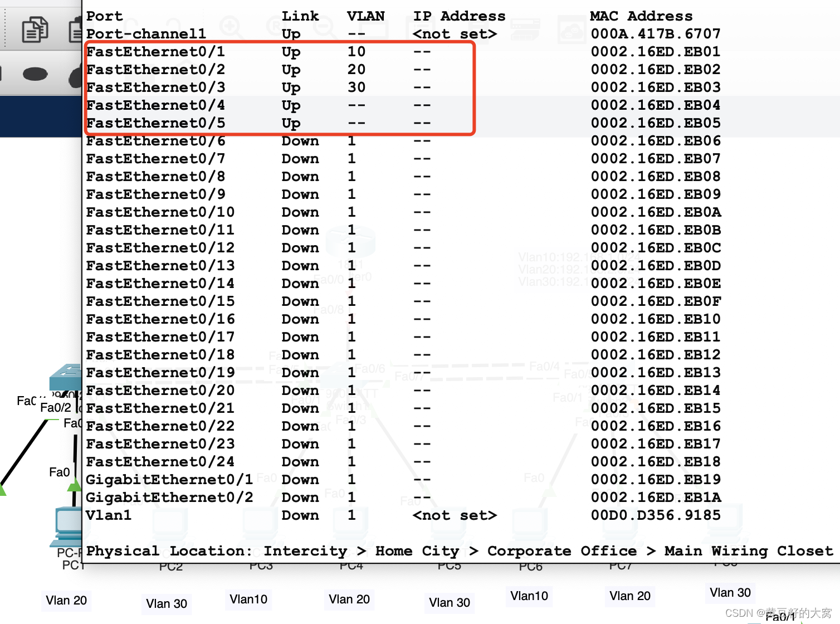The width and height of the screenshot is (840, 624).
Task: Click the Physical Location line
Action: click(x=460, y=551)
